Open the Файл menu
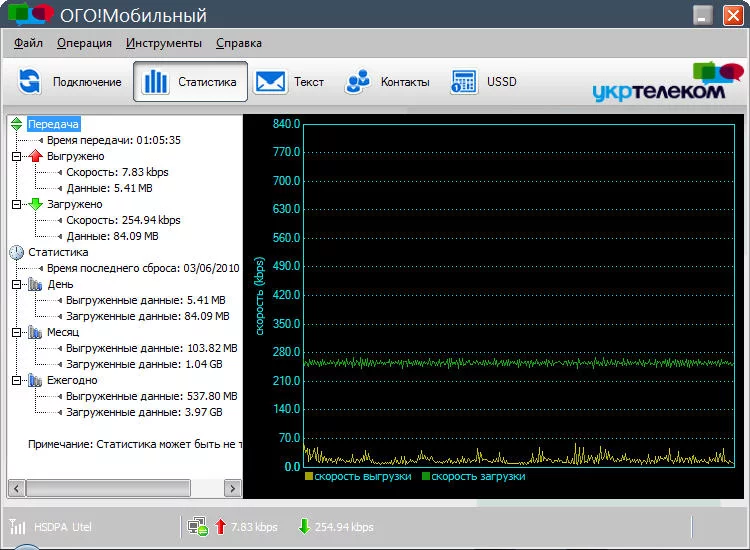The image size is (750, 550). 29,43
